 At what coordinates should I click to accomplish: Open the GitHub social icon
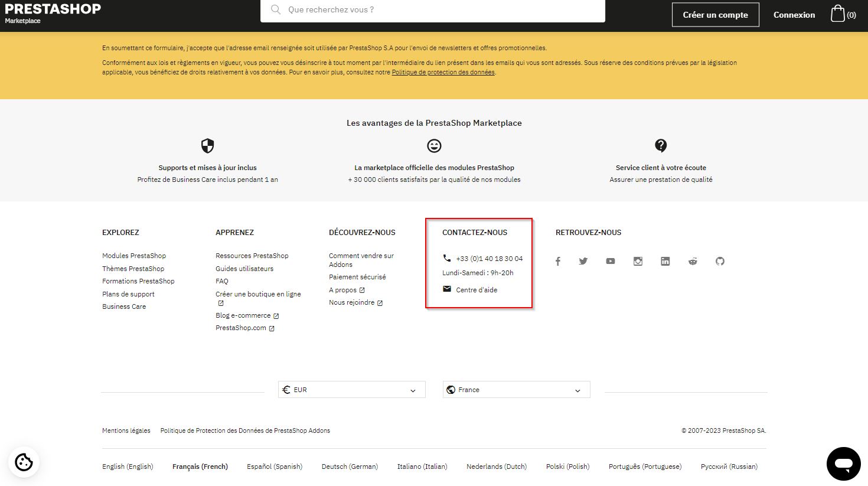(x=720, y=261)
